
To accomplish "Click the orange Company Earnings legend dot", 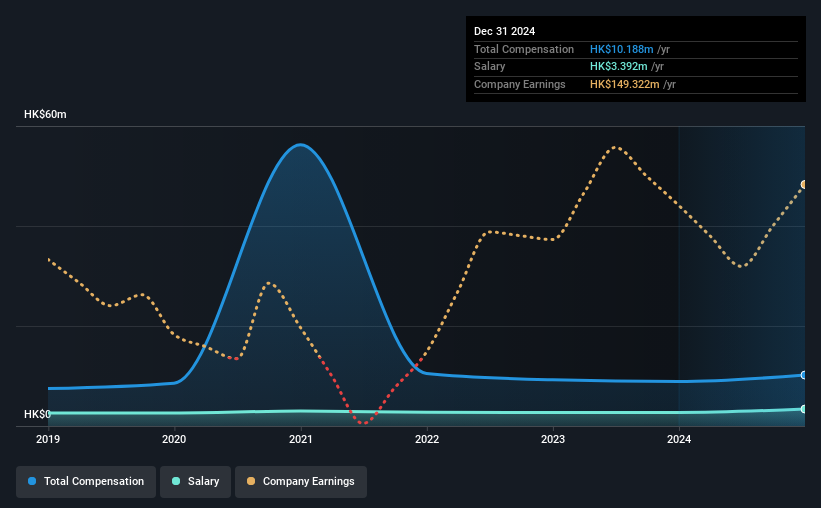I will tap(251, 481).
